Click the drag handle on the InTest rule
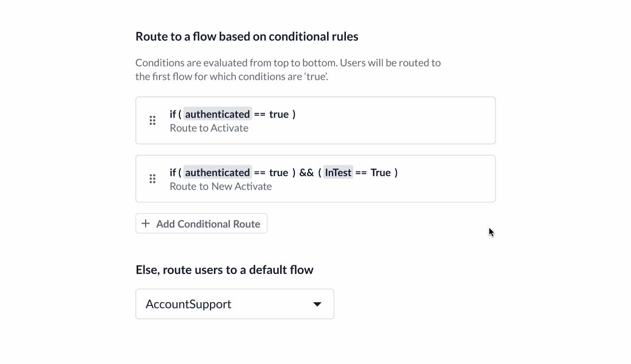631x364 pixels. coord(153,179)
